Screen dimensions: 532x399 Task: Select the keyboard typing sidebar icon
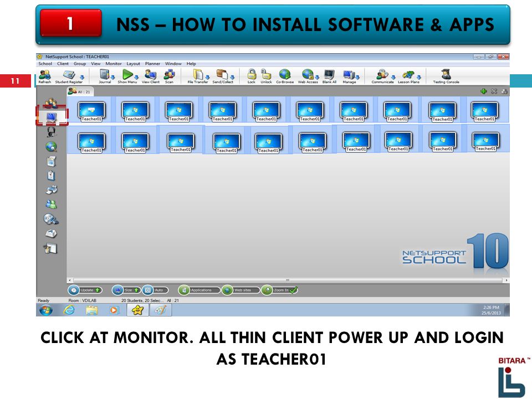[51, 233]
